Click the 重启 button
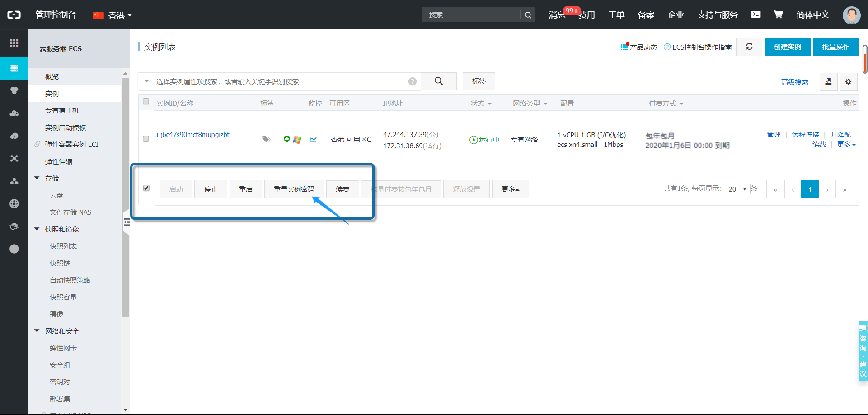This screenshot has width=868, height=415. [x=245, y=189]
